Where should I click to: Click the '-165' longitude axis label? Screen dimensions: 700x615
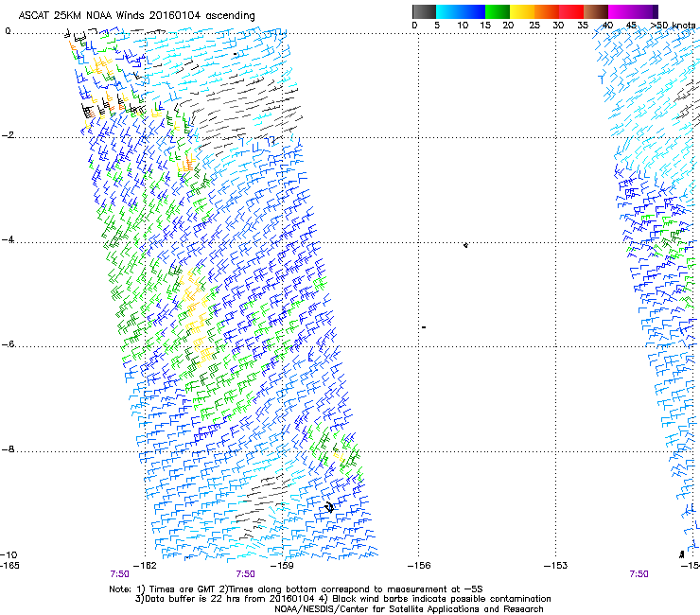[x=9, y=566]
